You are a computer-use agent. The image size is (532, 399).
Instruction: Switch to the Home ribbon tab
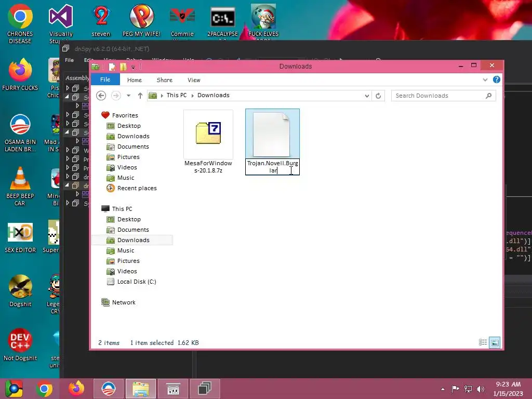pos(135,80)
